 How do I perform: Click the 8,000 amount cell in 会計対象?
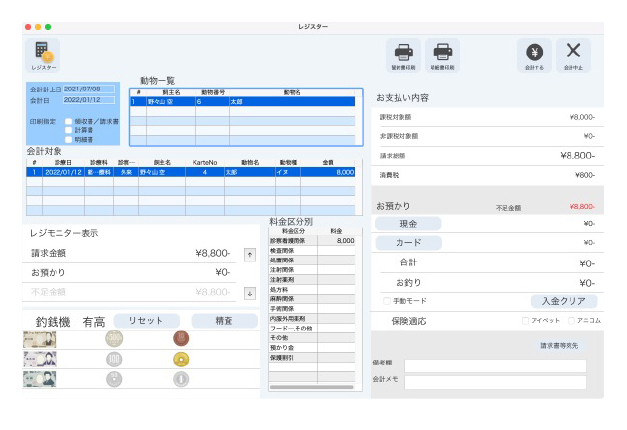(327, 172)
